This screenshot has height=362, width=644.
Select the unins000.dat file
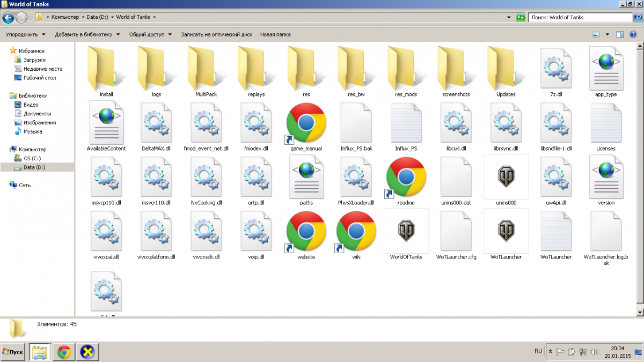tap(456, 176)
